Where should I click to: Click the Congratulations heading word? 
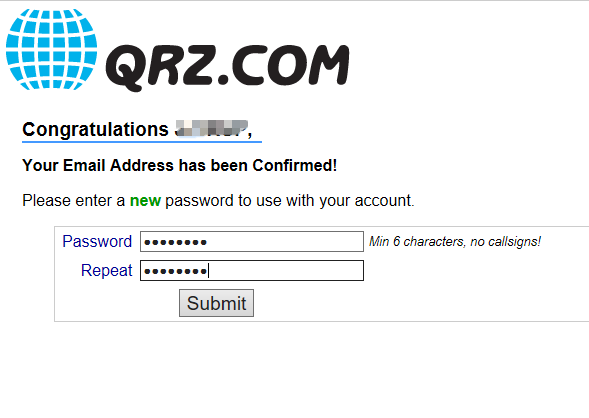tap(95, 130)
